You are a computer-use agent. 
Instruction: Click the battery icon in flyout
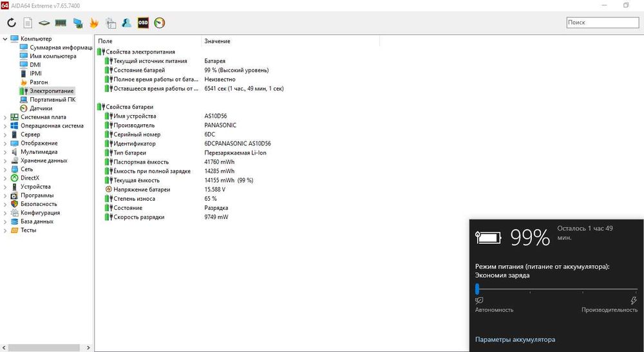pos(488,237)
